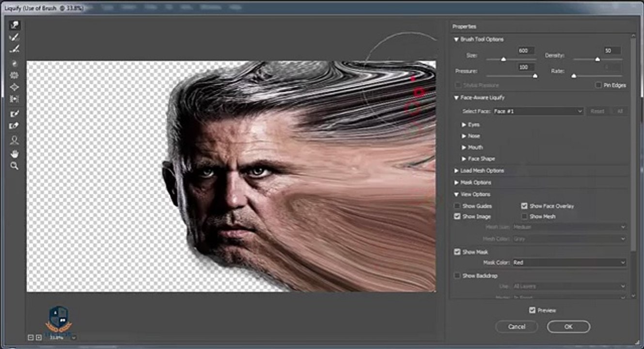644x349 pixels.
Task: Expand the Nose section
Action: 464,136
